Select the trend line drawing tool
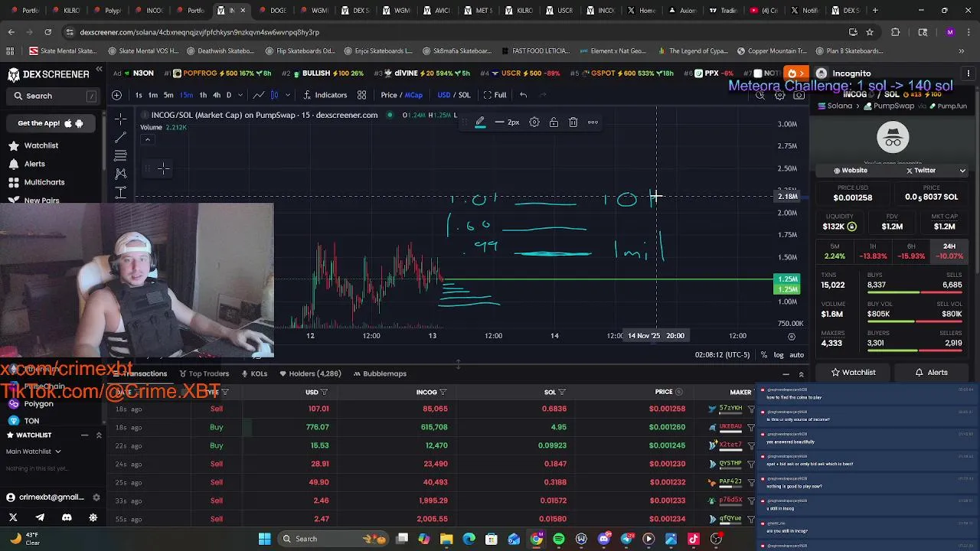The height and width of the screenshot is (551, 980). [120, 138]
